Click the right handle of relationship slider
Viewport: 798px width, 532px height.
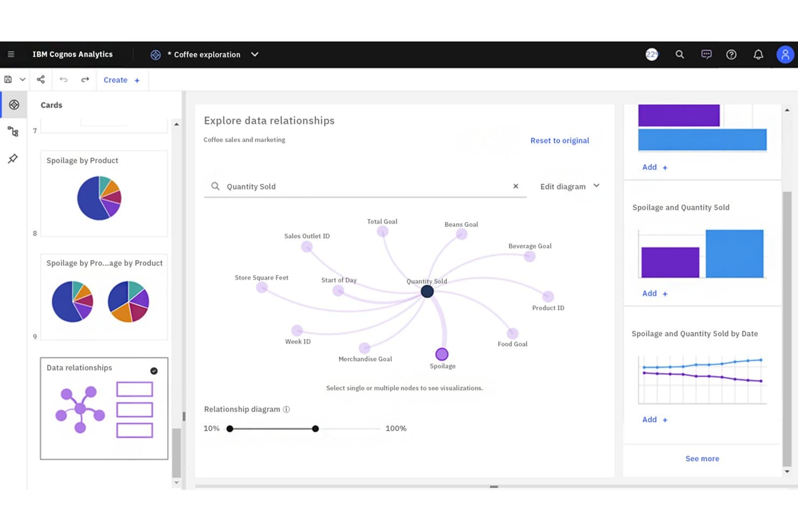pyautogui.click(x=315, y=429)
